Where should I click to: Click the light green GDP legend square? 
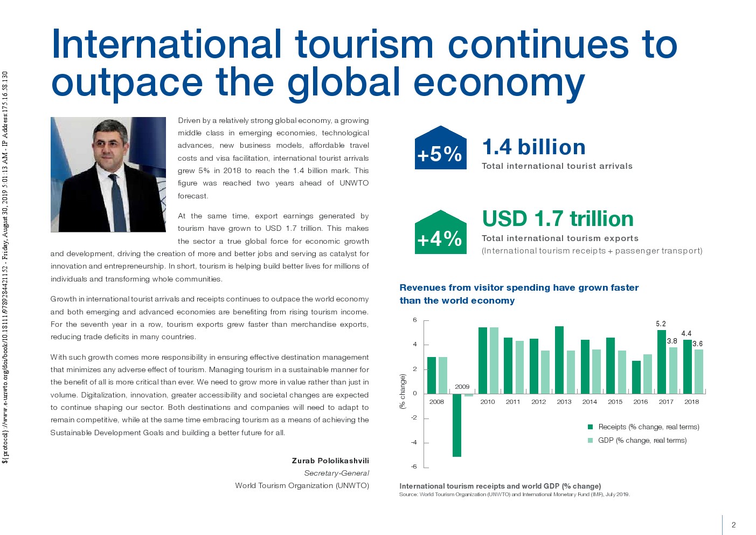[x=590, y=441]
